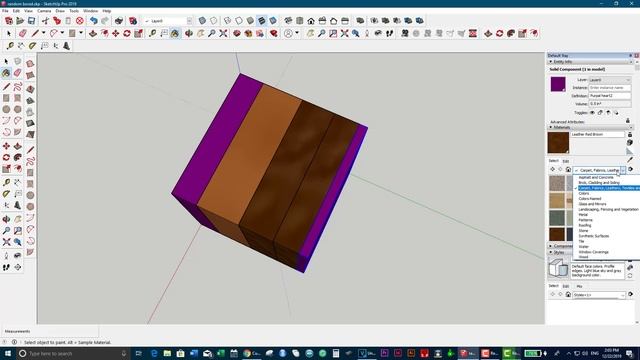The width and height of the screenshot is (640, 360).
Task: Open File Explorer from the taskbar
Action: click(167, 353)
